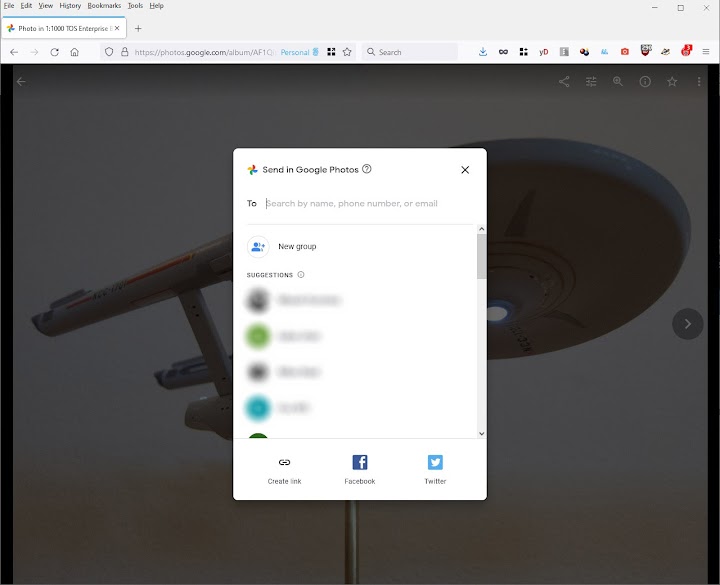
Task: Close the Send in Google Photos dialog
Action: (x=465, y=170)
